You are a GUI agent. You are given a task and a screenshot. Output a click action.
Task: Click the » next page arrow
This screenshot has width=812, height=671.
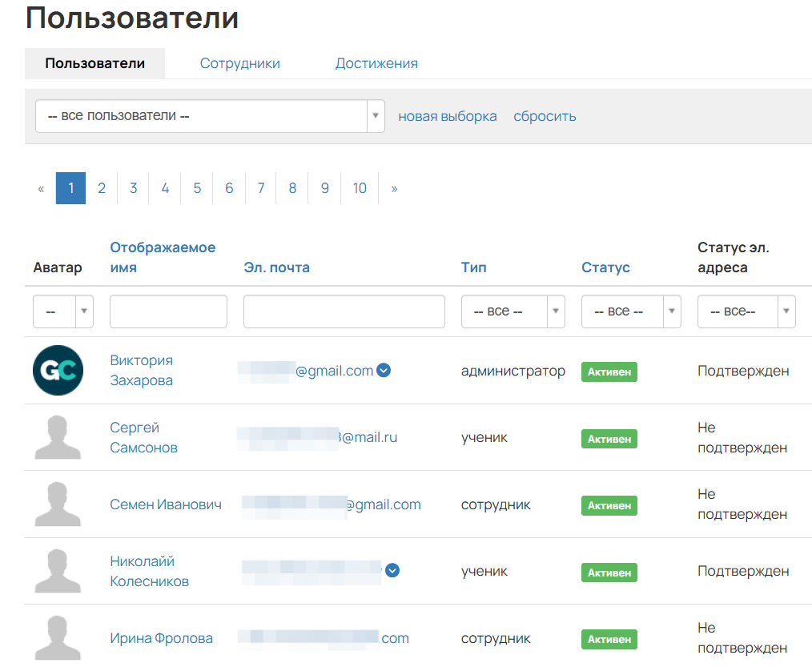pos(393,187)
